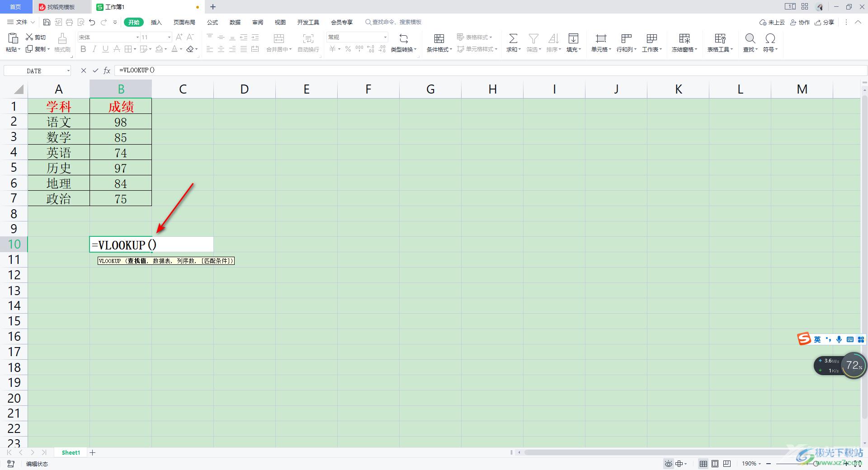This screenshot has width=868, height=470.
Task: Cancel formula entry with the X icon
Action: coord(84,70)
